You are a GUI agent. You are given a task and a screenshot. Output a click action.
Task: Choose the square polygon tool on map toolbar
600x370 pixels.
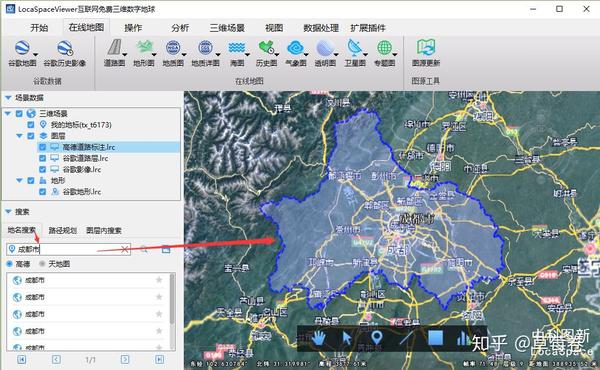pyautogui.click(x=435, y=338)
